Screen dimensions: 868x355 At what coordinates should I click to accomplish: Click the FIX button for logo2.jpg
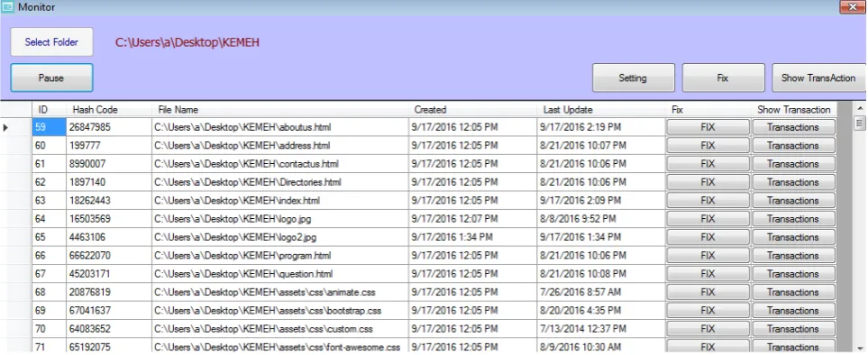[x=708, y=237]
